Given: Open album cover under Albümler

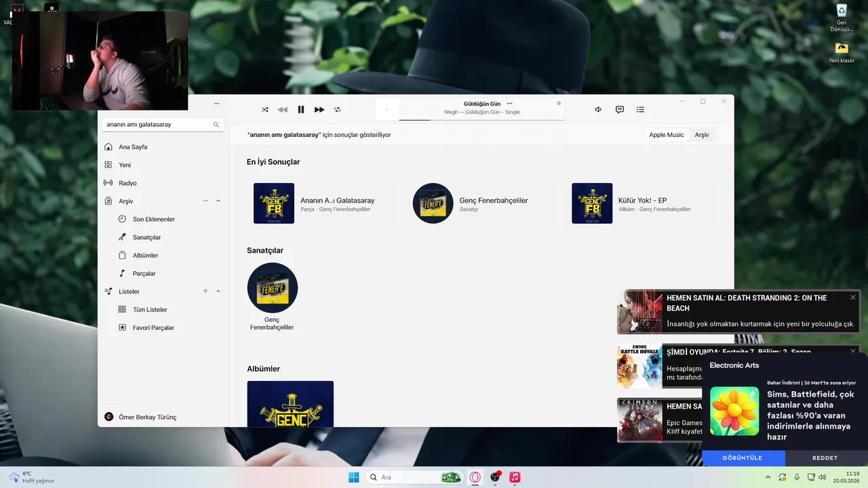Looking at the screenshot, I should pos(290,404).
